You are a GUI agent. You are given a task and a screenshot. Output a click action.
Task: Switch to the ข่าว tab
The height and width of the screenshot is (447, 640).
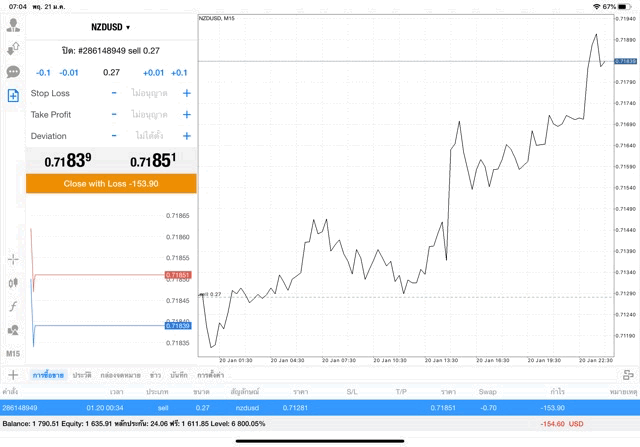click(155, 374)
